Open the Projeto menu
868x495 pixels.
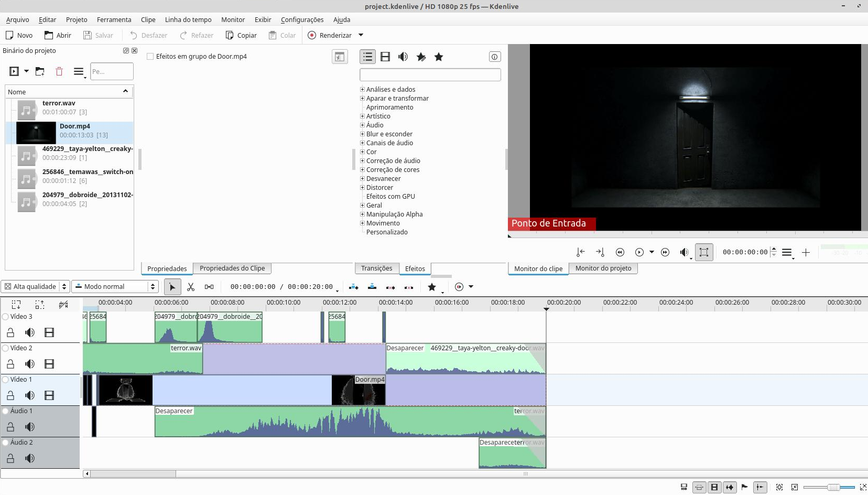click(x=77, y=19)
